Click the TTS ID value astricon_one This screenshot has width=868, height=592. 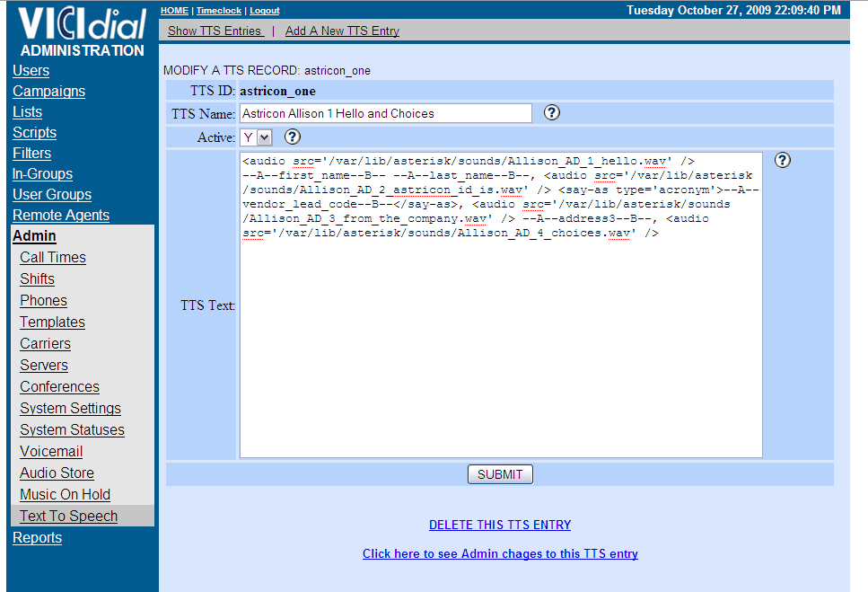click(x=277, y=91)
